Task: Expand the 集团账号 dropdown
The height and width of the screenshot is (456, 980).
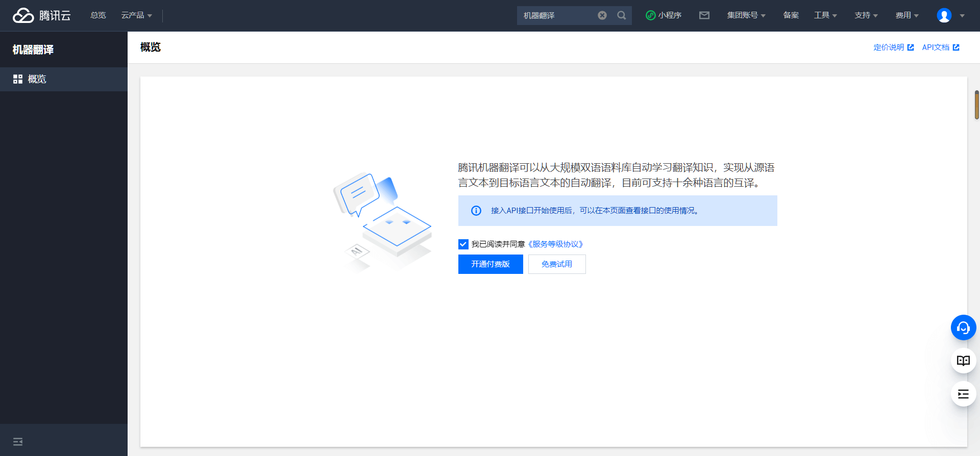Action: [746, 15]
